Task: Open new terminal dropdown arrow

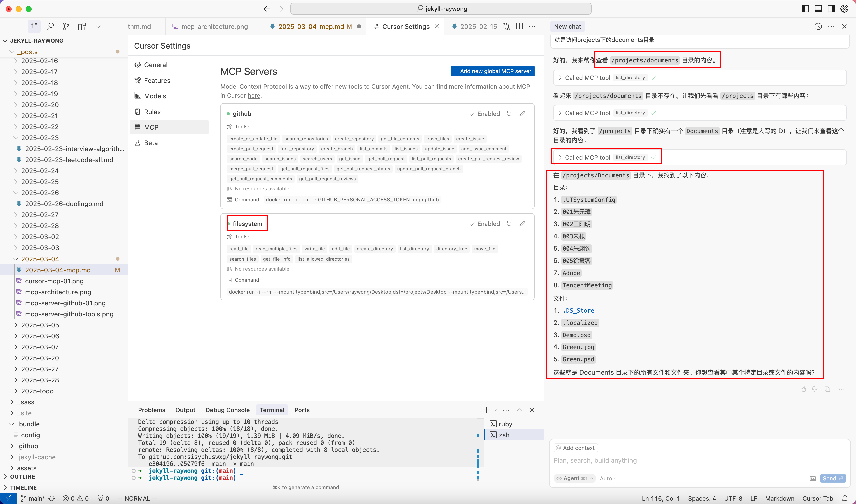Action: click(495, 410)
